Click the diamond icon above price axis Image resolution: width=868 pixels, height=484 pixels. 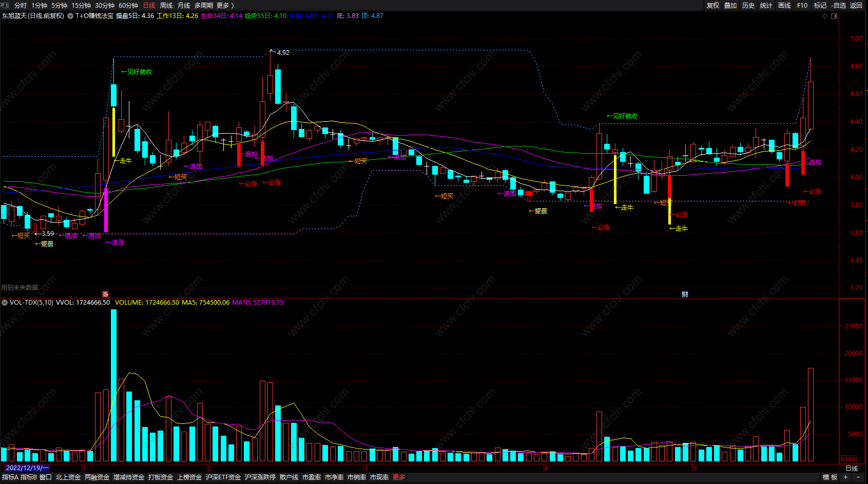pos(825,16)
